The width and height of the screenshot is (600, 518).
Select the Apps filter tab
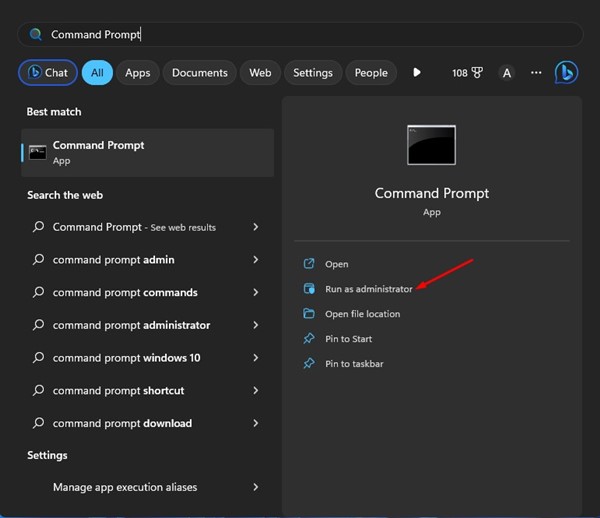[x=138, y=72]
